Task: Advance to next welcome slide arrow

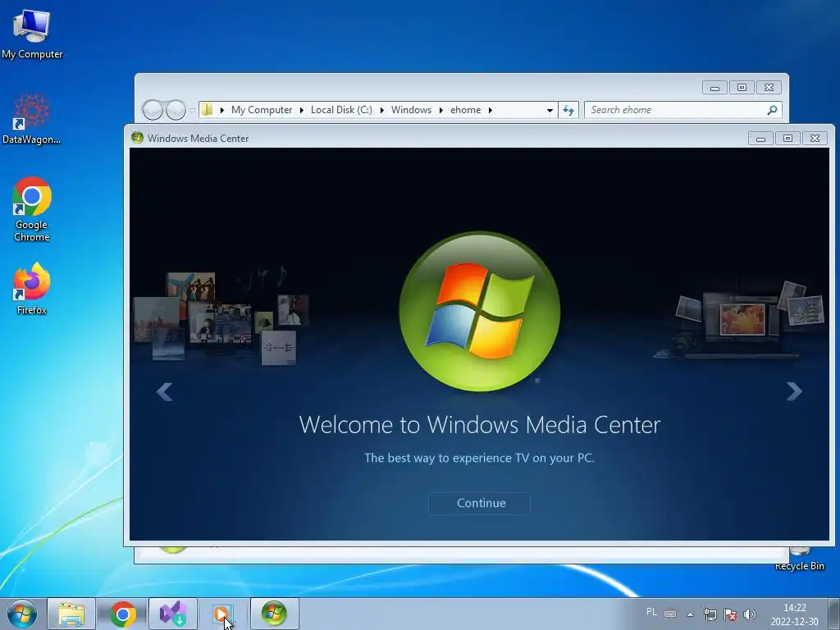Action: (x=793, y=391)
